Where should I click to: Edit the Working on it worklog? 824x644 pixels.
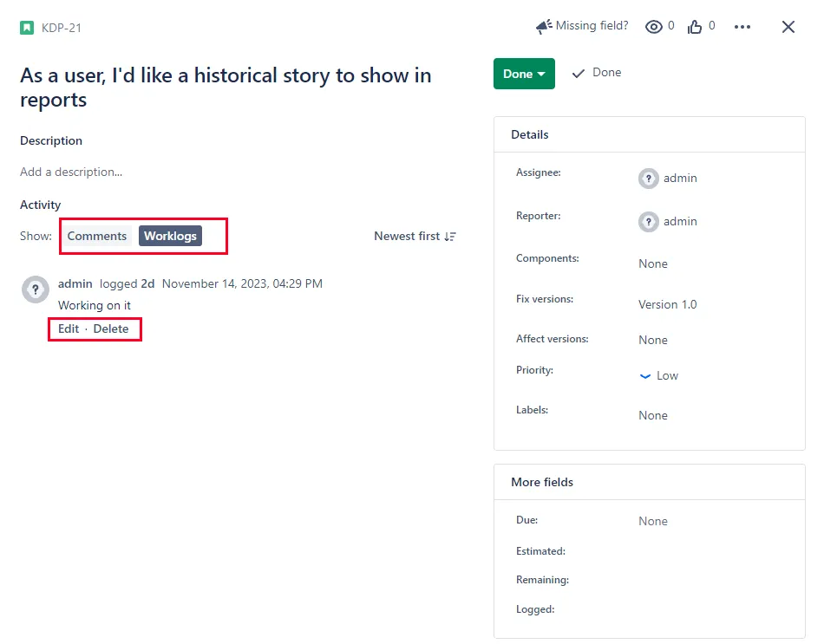(x=69, y=329)
